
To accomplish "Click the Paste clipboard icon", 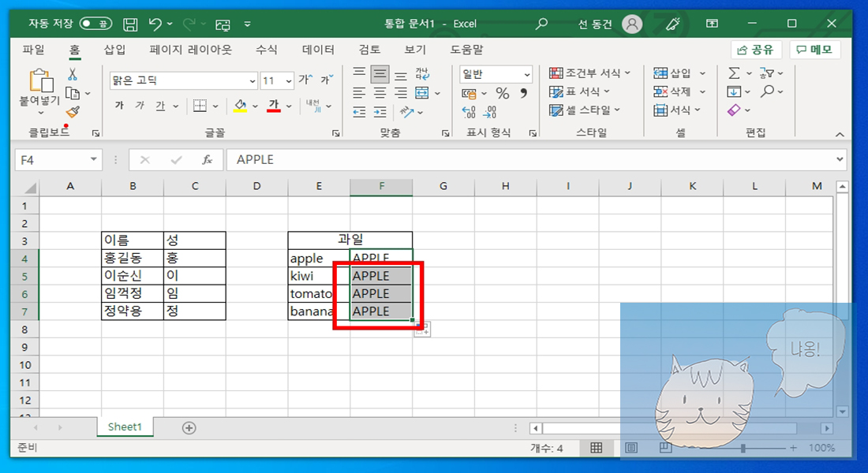I will (41, 80).
